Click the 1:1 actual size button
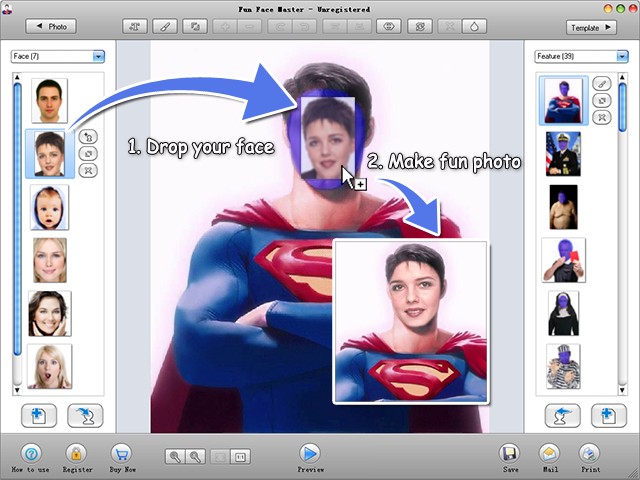 coord(240,457)
